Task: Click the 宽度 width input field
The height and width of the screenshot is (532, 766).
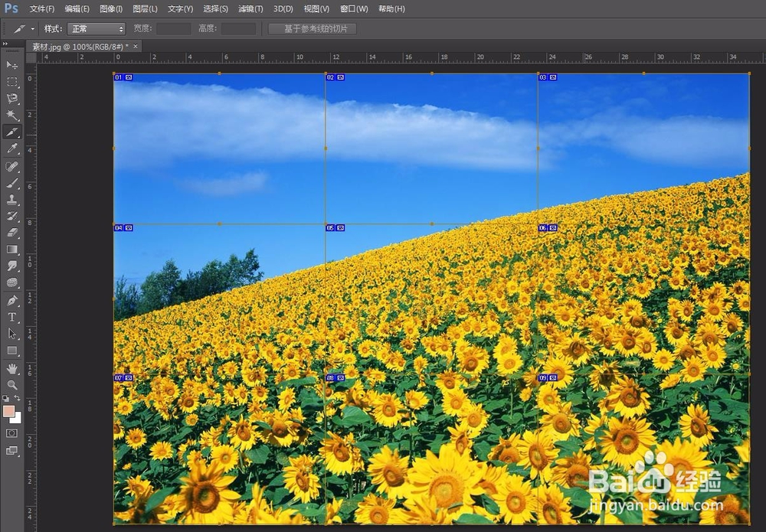Action: tap(173, 29)
